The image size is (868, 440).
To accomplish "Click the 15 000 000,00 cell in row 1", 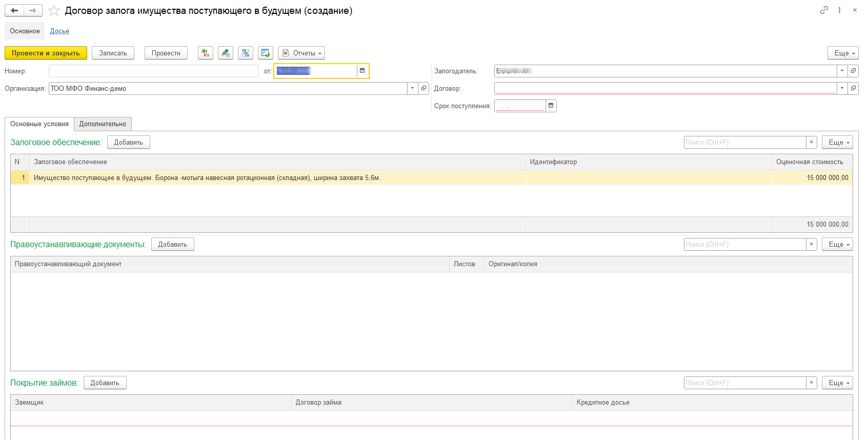I will tap(812, 177).
